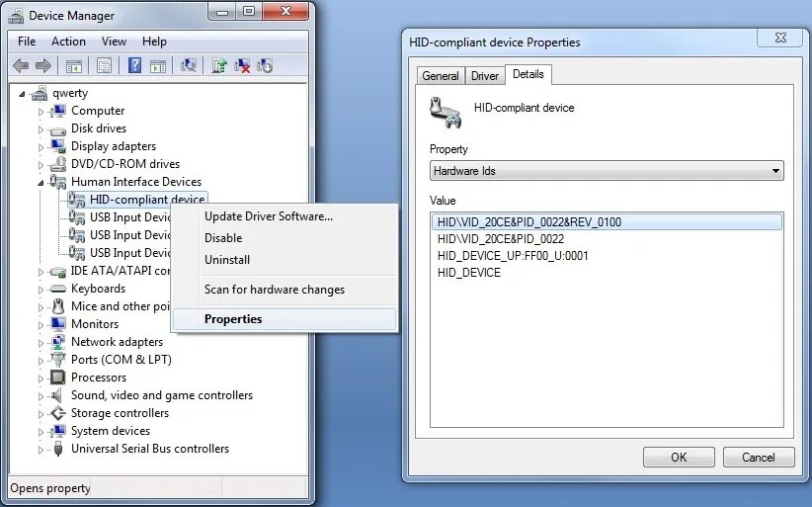
Task: Click the Human Interface Devices category icon
Action: (58, 182)
